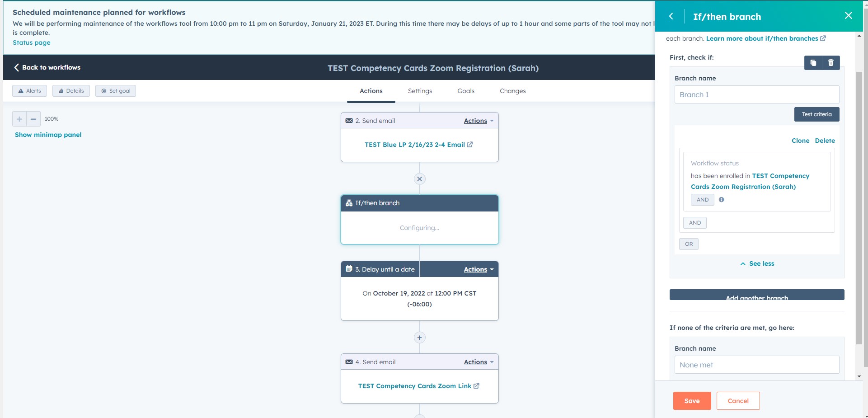Collapse criteria with See less

click(757, 263)
